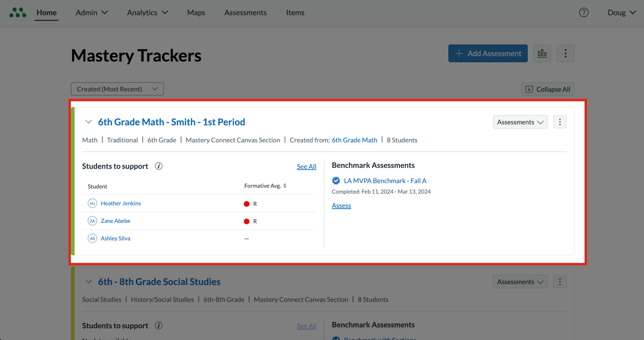The image size is (644, 340).
Task: Click the MasteryConnect green logo icon
Action: tap(18, 13)
